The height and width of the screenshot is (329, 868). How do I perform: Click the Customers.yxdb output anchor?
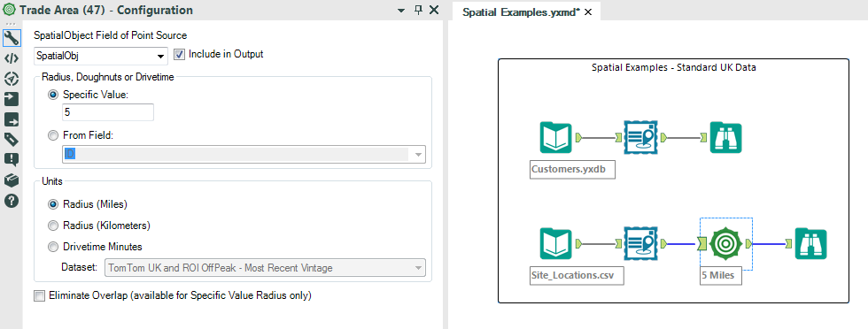577,137
